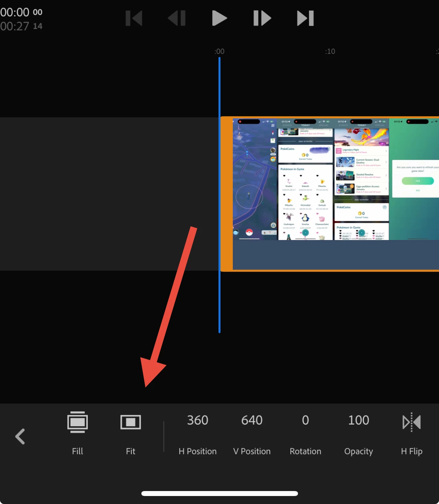
Task: Go back with the left chevron
Action: pos(20,436)
